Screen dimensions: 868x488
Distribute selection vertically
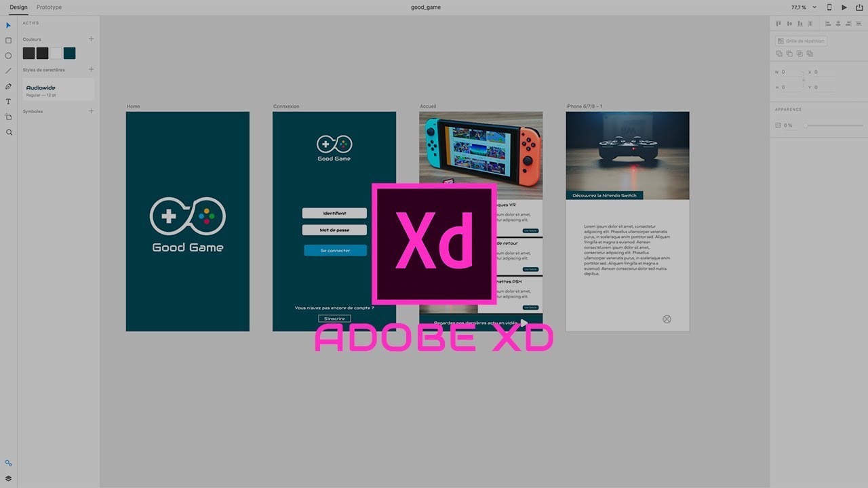(x=812, y=24)
